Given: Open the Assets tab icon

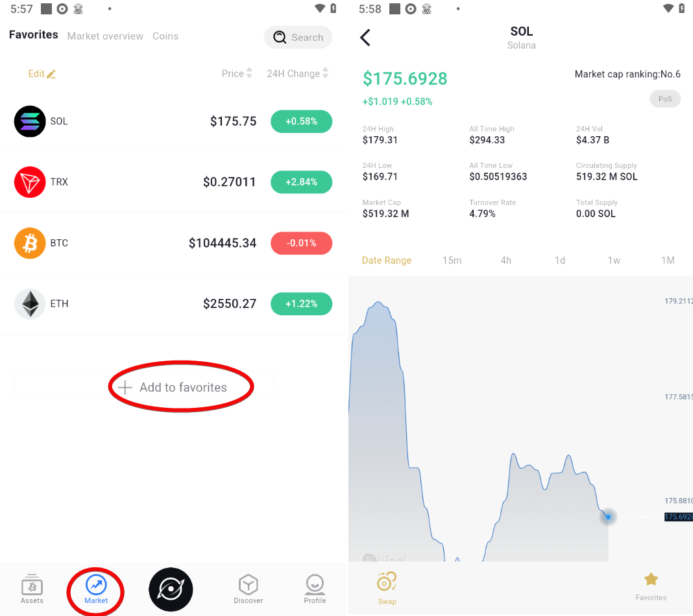Looking at the screenshot, I should pyautogui.click(x=32, y=585).
